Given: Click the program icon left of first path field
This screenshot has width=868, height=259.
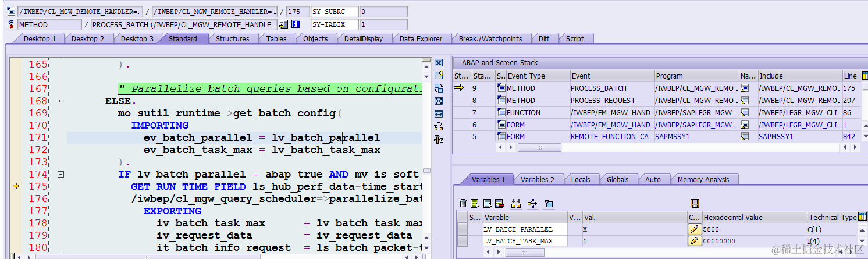Looking at the screenshot, I should coord(11,12).
